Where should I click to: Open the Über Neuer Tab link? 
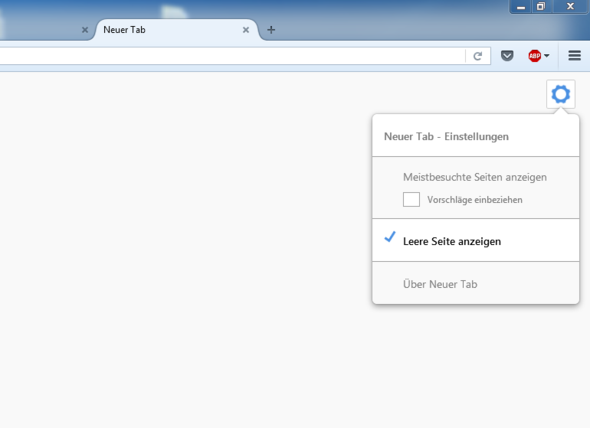click(x=440, y=284)
